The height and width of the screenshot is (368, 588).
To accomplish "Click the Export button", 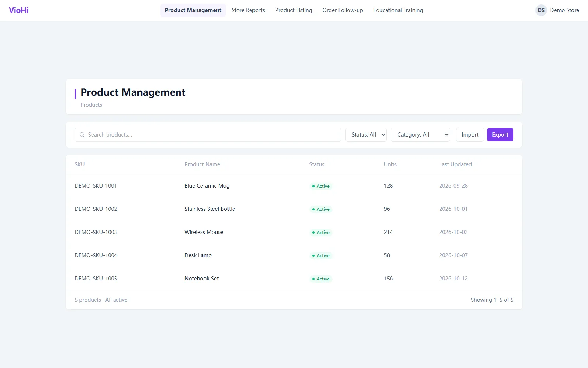I will 500,135.
